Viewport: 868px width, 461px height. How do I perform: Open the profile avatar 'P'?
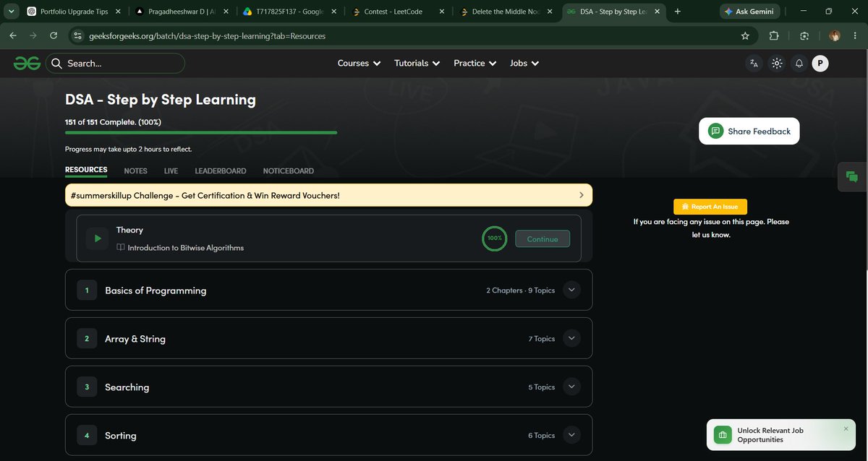(x=820, y=64)
